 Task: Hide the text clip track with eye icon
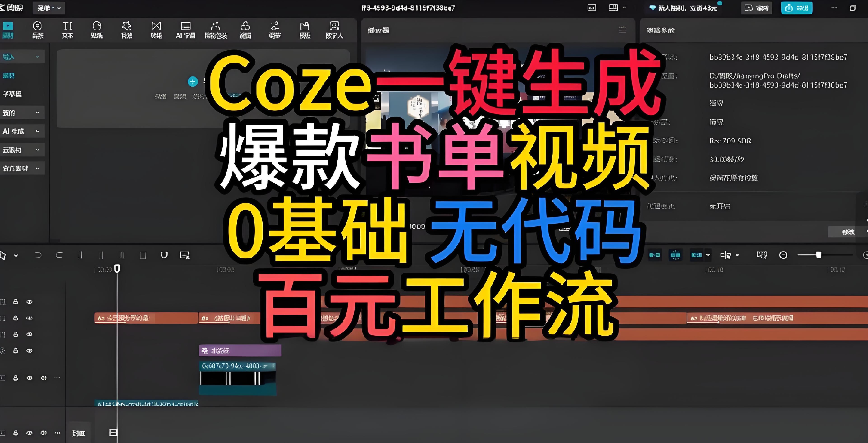coord(29,318)
